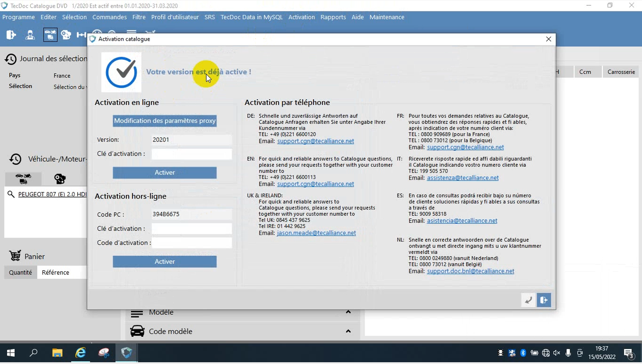Click Modification des paramètres proxy button

165,121
